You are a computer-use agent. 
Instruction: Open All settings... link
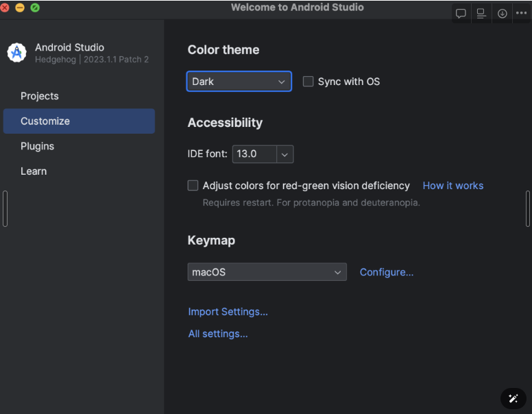[218, 334]
